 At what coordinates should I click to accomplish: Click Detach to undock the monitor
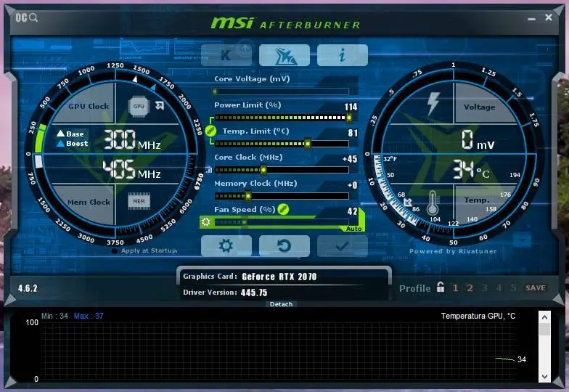pos(282,304)
